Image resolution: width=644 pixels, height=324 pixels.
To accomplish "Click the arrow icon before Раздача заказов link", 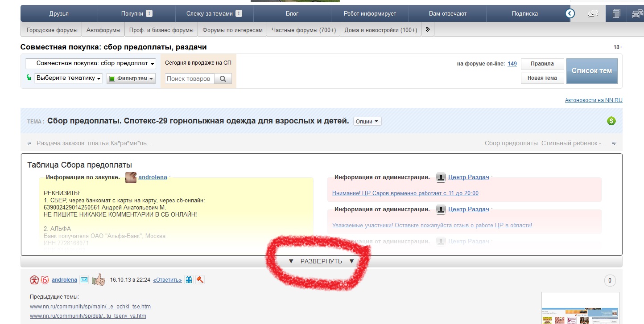I will [29, 143].
